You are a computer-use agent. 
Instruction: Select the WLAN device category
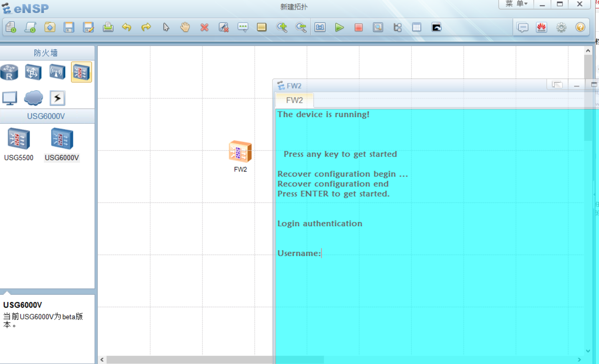click(x=57, y=72)
